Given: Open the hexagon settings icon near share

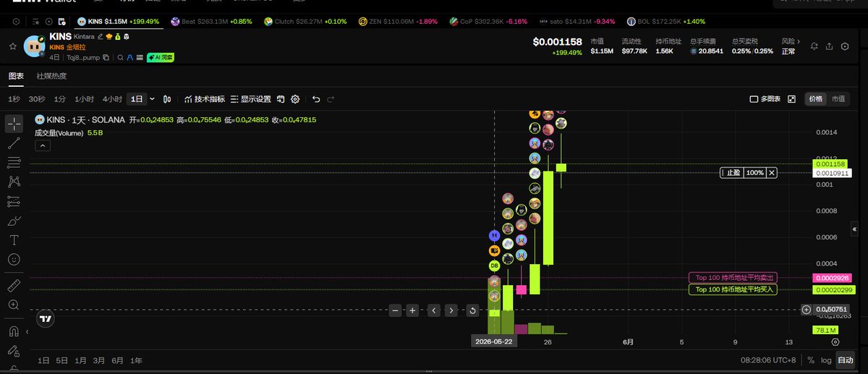Looking at the screenshot, I should 845,46.
